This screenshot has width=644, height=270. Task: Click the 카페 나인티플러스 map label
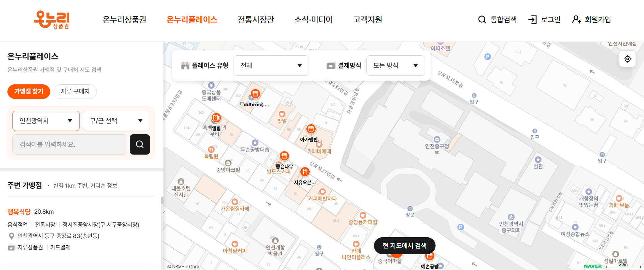tap(356, 254)
